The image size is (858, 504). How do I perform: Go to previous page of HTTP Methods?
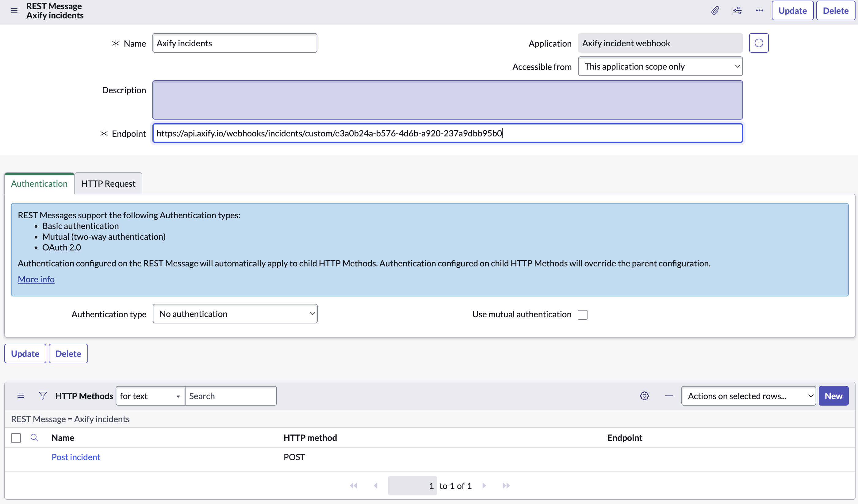tap(376, 486)
